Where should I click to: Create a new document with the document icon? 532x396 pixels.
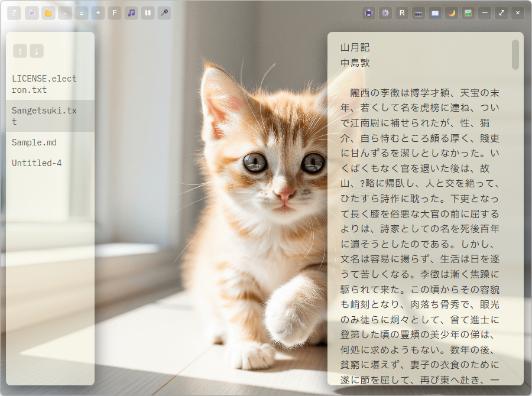[31, 12]
